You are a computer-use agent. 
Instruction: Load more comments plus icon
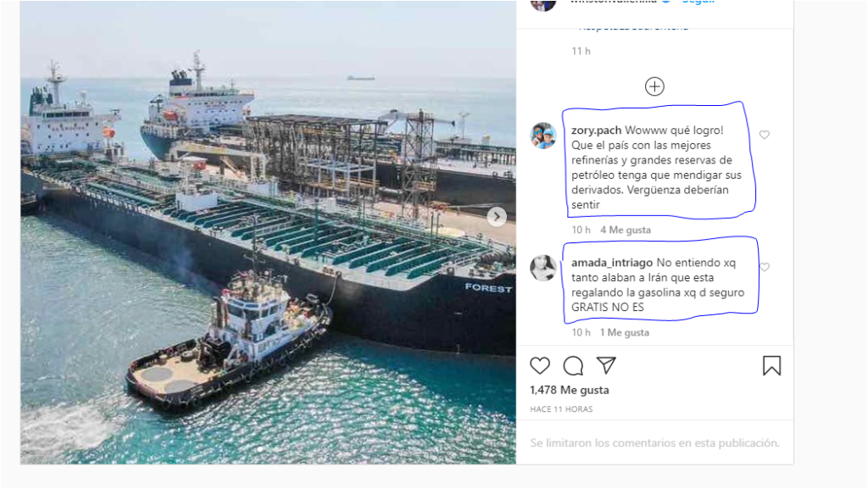[x=654, y=86]
